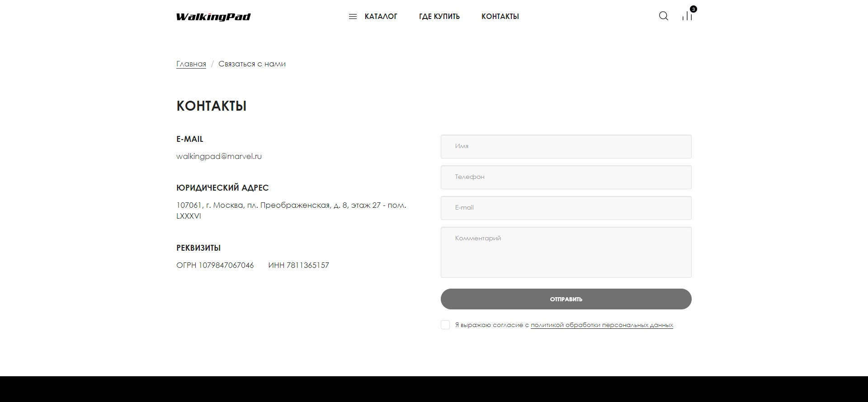
Task: Focus the Имя input field
Action: pos(566,146)
